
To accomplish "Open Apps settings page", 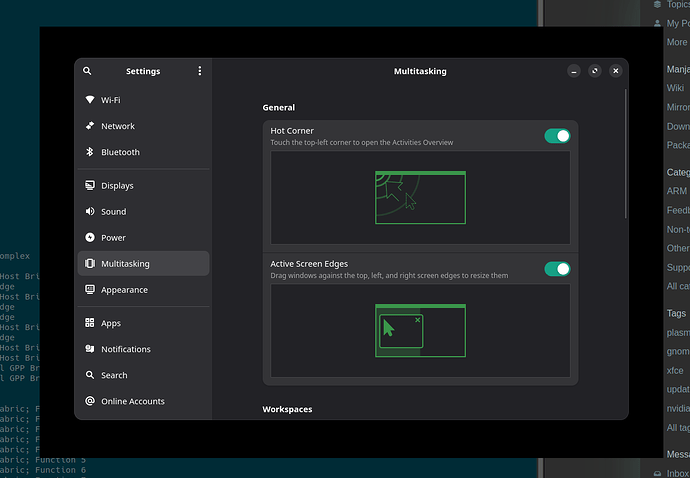I will (143, 323).
